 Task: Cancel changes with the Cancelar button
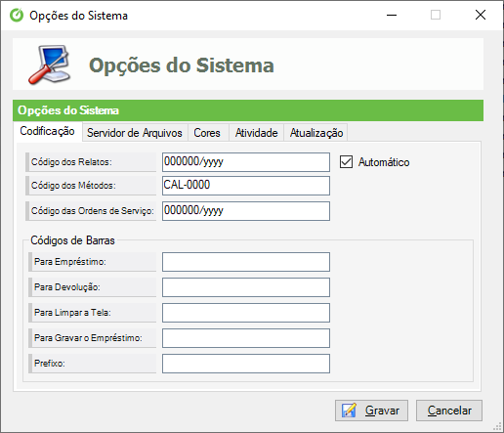point(449,411)
